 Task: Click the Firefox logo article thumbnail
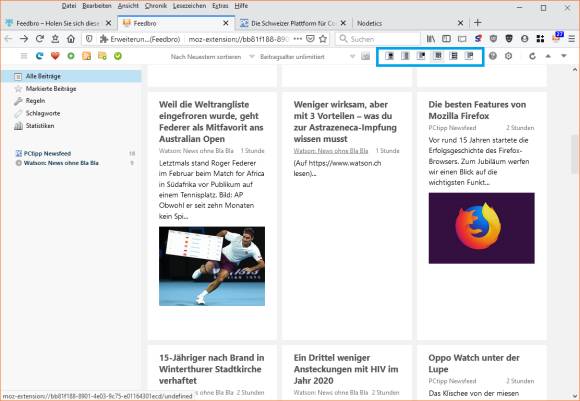click(x=481, y=228)
